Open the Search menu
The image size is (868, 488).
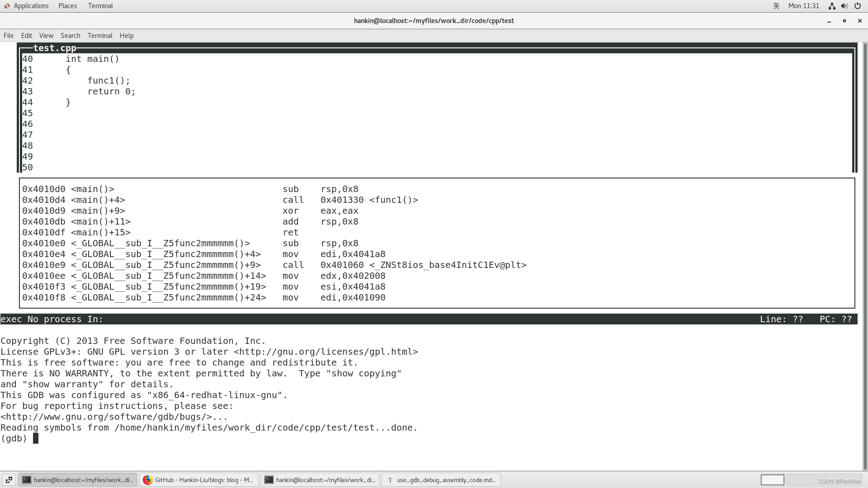(71, 36)
